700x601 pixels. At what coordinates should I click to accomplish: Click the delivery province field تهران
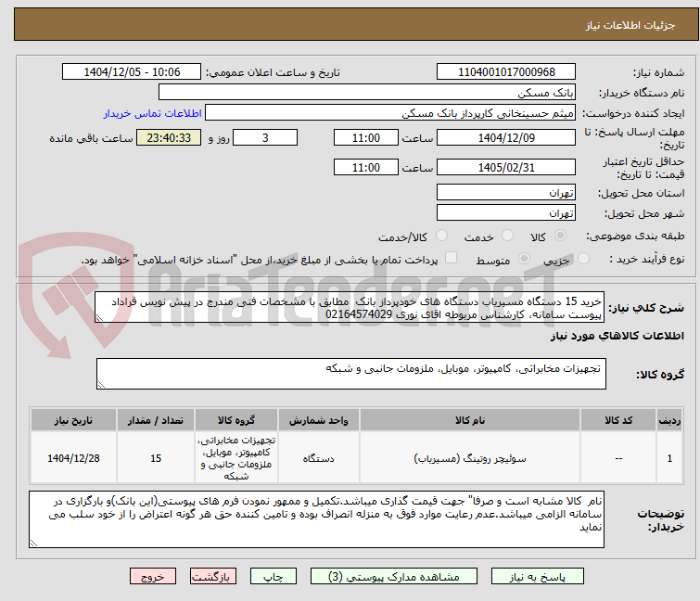click(x=506, y=192)
